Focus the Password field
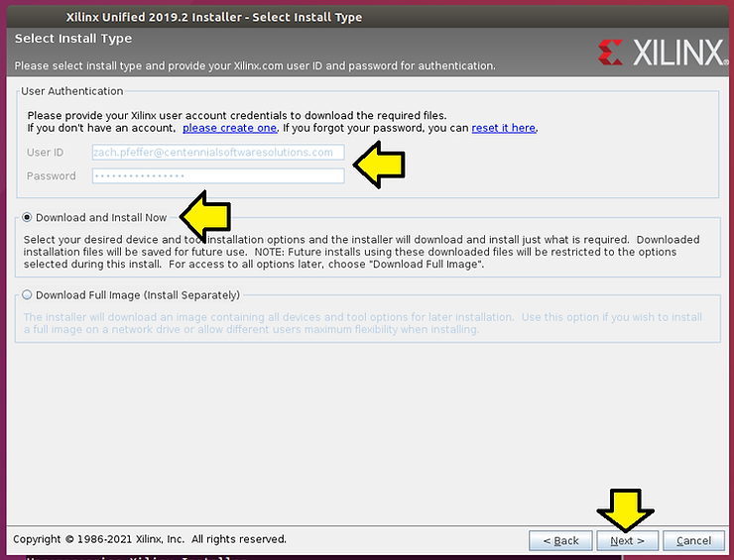The width and height of the screenshot is (734, 560). tap(218, 175)
